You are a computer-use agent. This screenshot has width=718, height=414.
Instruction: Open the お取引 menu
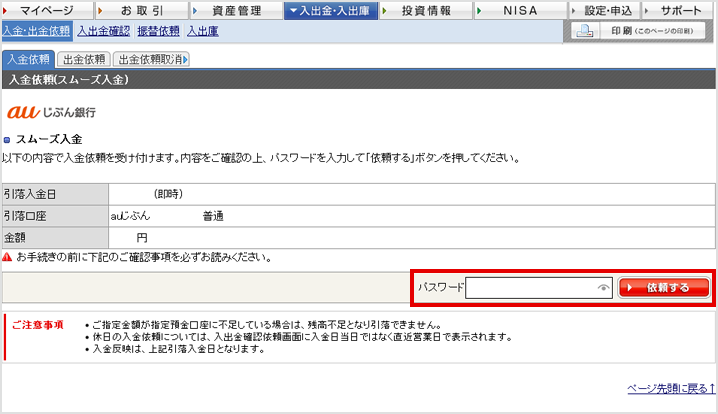[x=140, y=10]
